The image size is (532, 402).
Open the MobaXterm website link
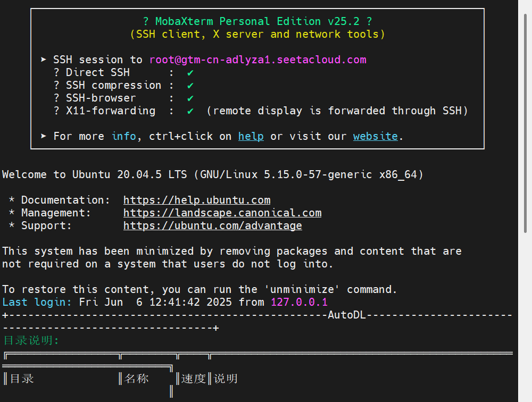[x=375, y=136]
